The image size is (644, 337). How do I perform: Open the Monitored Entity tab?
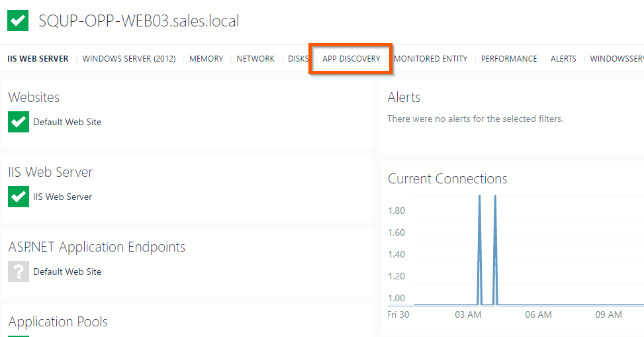[x=430, y=59]
